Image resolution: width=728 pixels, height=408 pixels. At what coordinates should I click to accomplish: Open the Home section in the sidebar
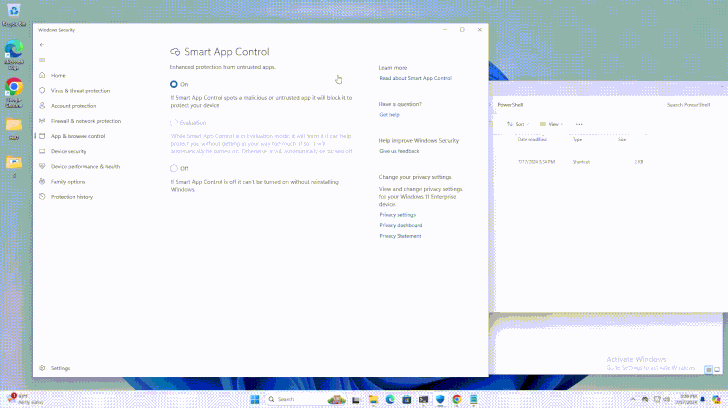click(x=58, y=75)
